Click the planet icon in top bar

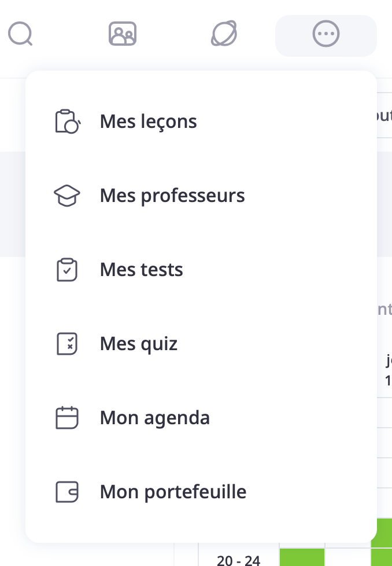[224, 34]
